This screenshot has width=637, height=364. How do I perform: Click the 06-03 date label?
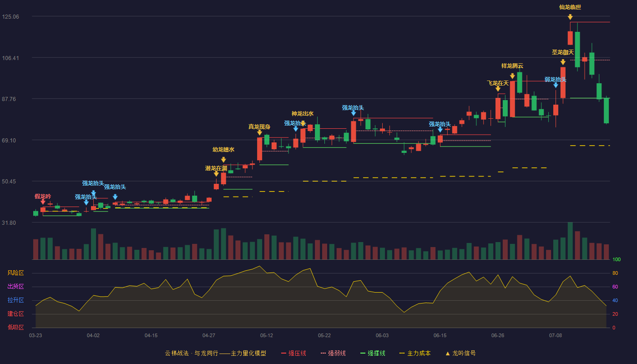click(382, 335)
